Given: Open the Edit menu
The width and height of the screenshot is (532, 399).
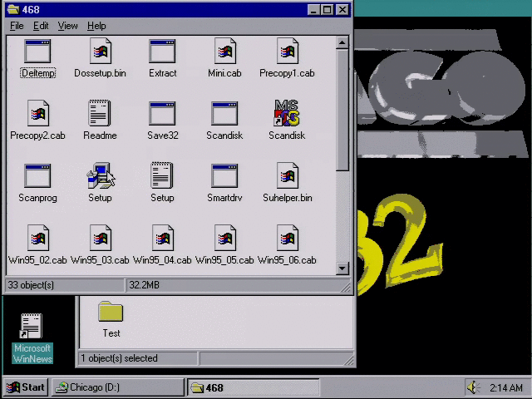Looking at the screenshot, I should (x=41, y=26).
